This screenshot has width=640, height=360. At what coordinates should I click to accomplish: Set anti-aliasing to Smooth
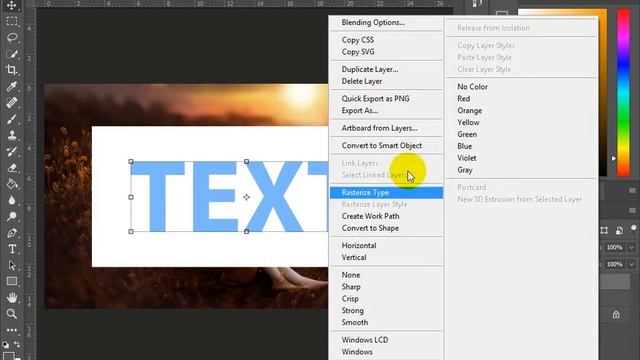[355, 322]
